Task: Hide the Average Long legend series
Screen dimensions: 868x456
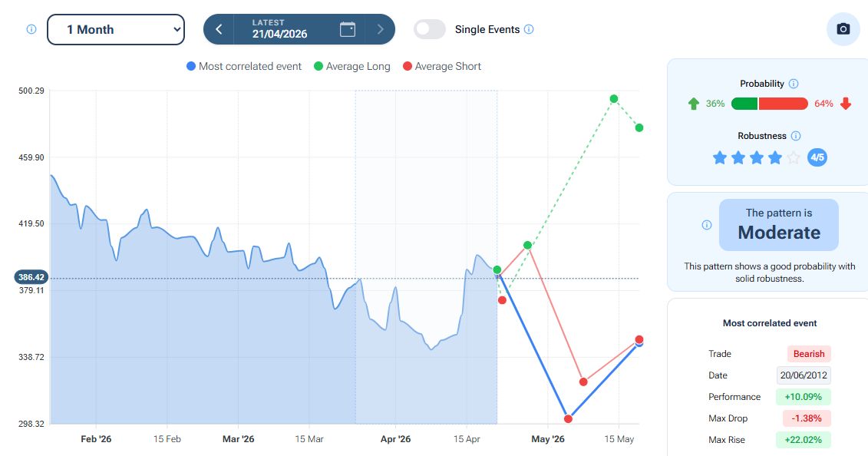Action: [x=351, y=67]
